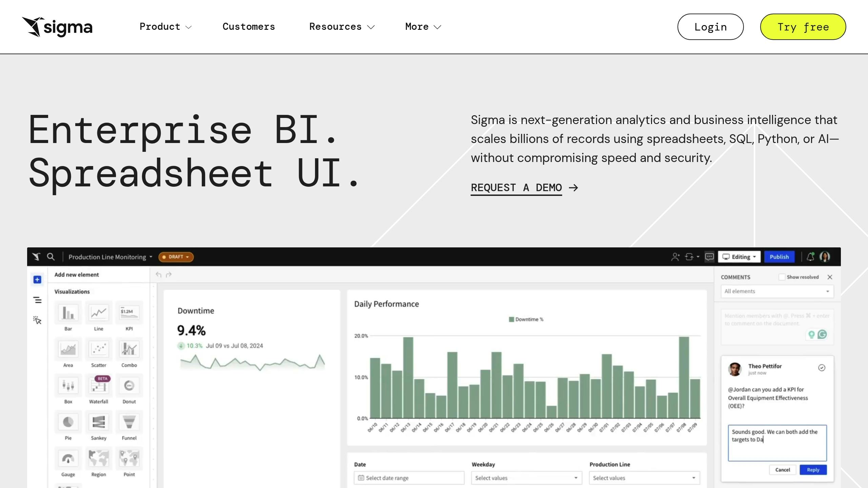This screenshot has width=868, height=488.
Task: Click the comment box mentioning members
Action: (777, 327)
